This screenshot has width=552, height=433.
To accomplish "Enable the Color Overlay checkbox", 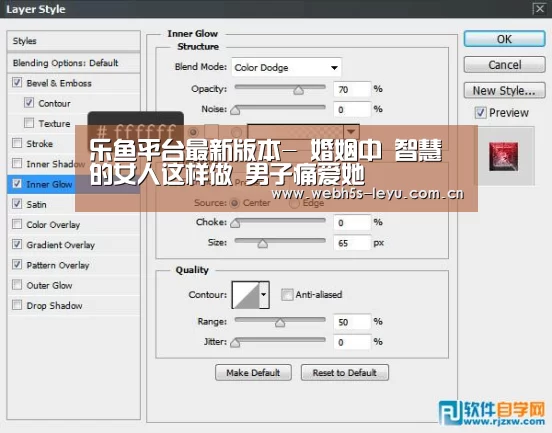I will click(17, 224).
